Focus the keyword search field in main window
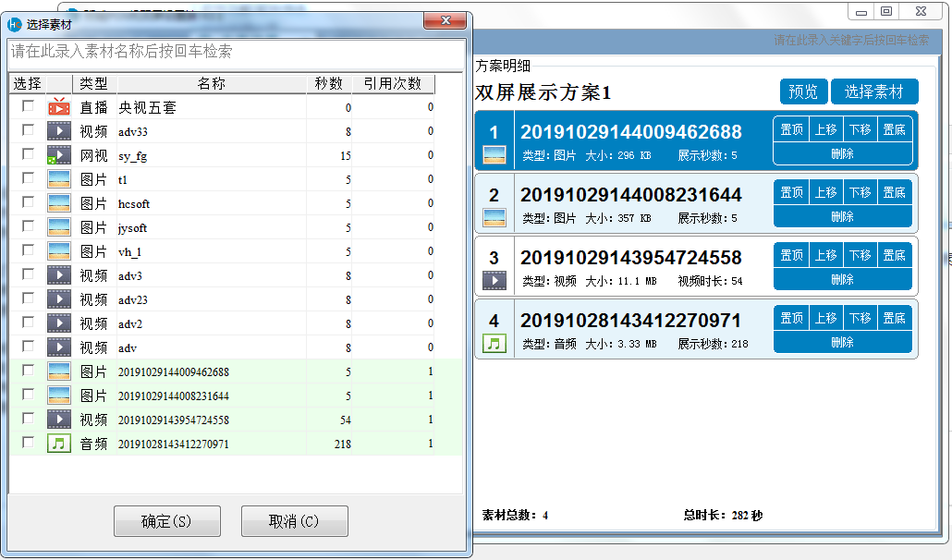The image size is (952, 560). pos(850,40)
